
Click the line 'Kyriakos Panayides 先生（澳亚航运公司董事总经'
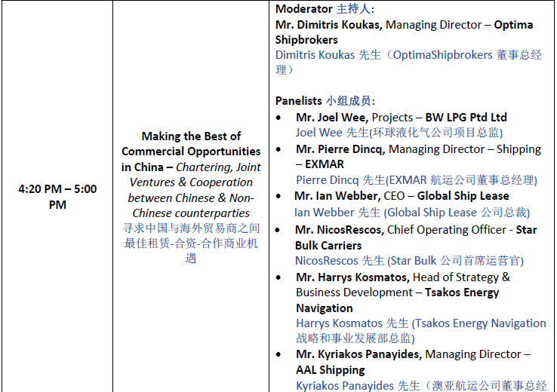[421, 386]
